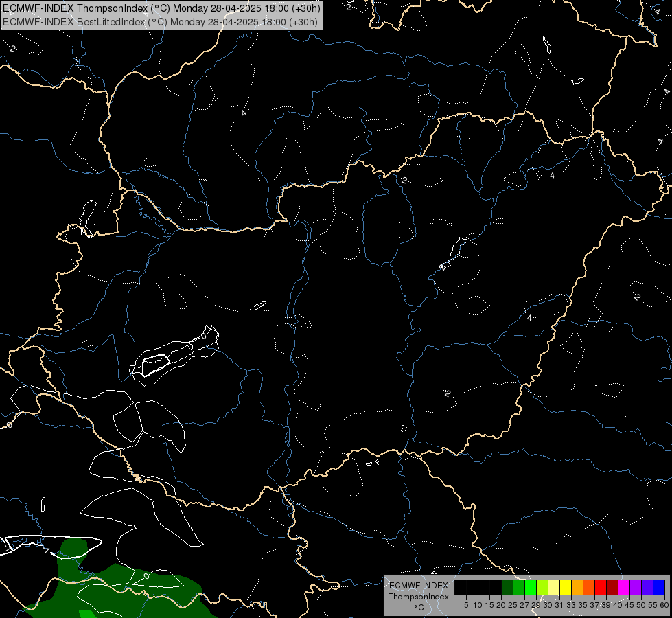The width and height of the screenshot is (672, 618).
Task: Click the magenta 40–45 legend swatch
Action: [624, 587]
